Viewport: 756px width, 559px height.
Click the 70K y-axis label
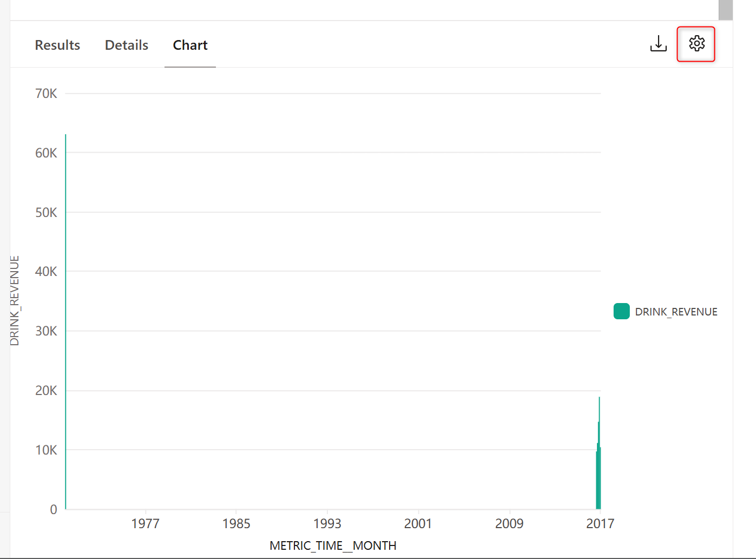click(x=46, y=94)
